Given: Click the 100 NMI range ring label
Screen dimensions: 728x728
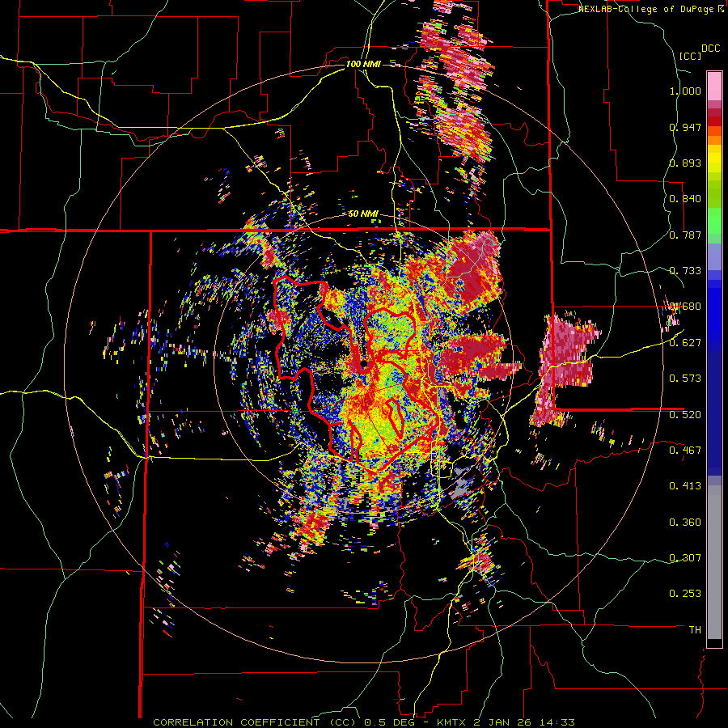Looking at the screenshot, I should (x=363, y=64).
